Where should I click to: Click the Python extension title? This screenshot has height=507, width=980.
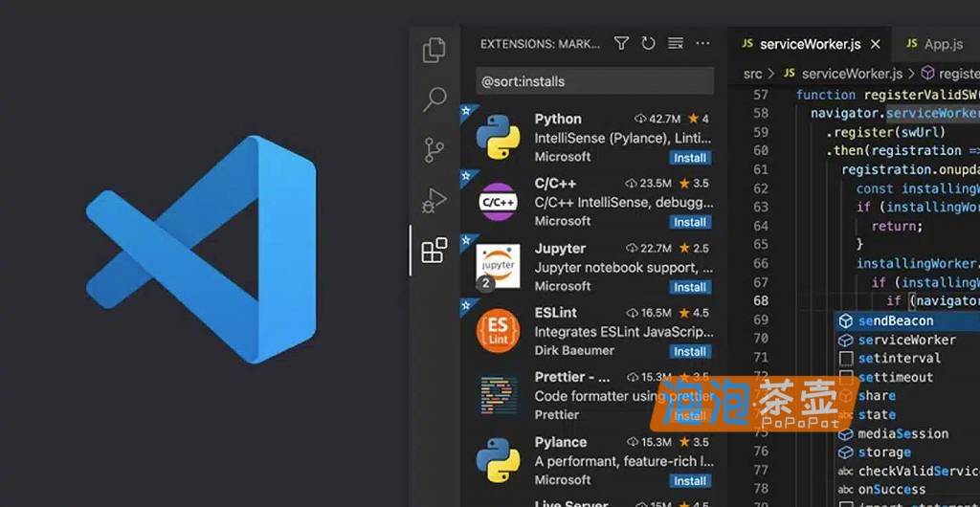[558, 119]
